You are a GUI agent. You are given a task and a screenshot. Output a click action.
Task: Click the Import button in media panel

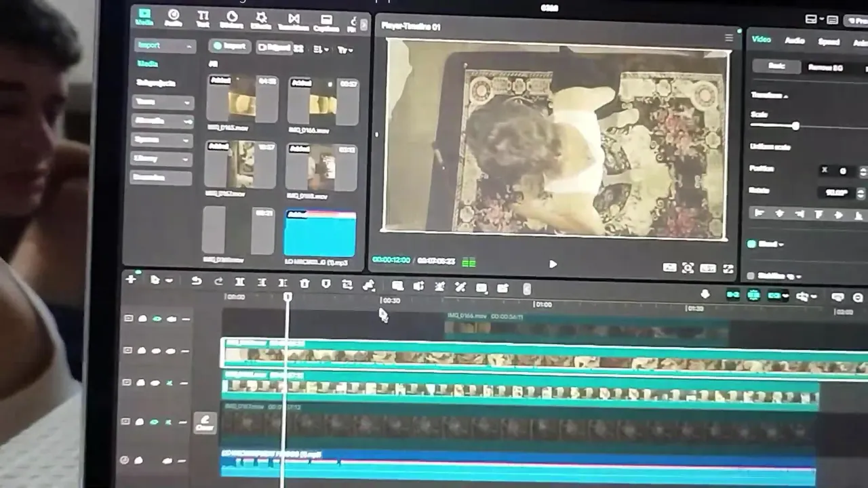tap(229, 46)
